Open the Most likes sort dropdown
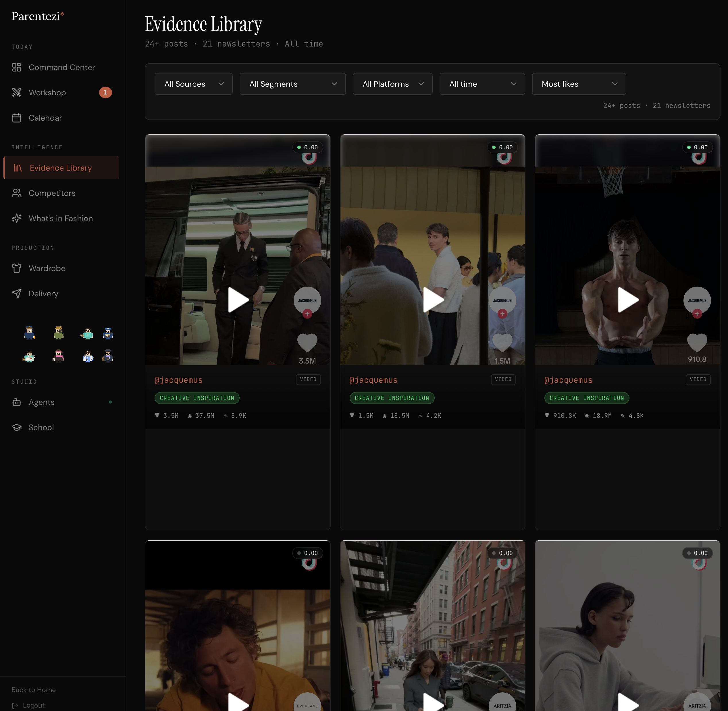The image size is (728, 711). (579, 84)
